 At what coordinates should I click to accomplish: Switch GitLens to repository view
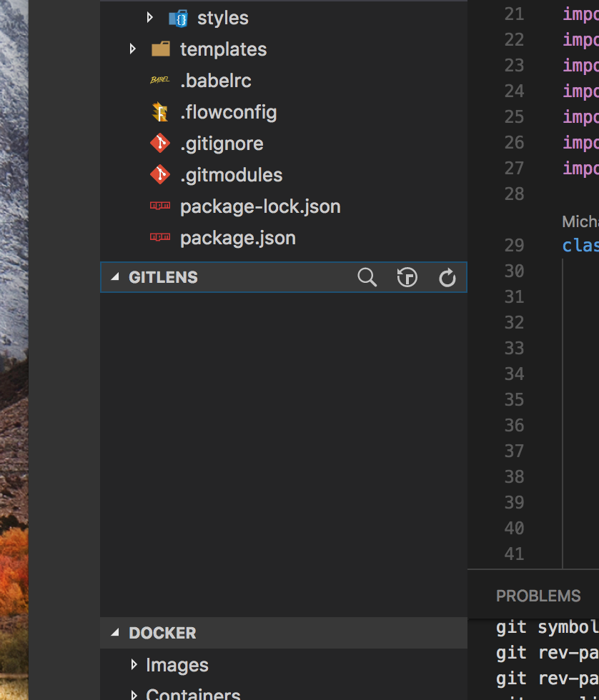pos(407,277)
